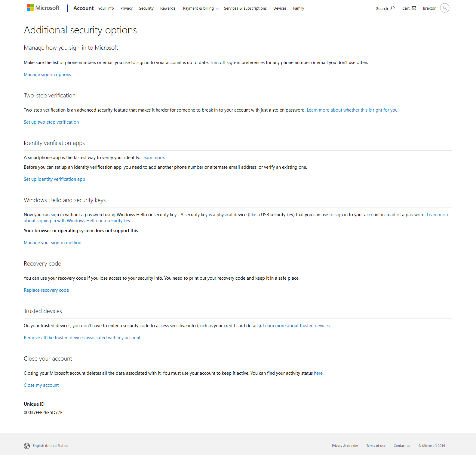Screen dimensions: 476x455
Task: Click Replace recovery code link
Action: (x=46, y=290)
